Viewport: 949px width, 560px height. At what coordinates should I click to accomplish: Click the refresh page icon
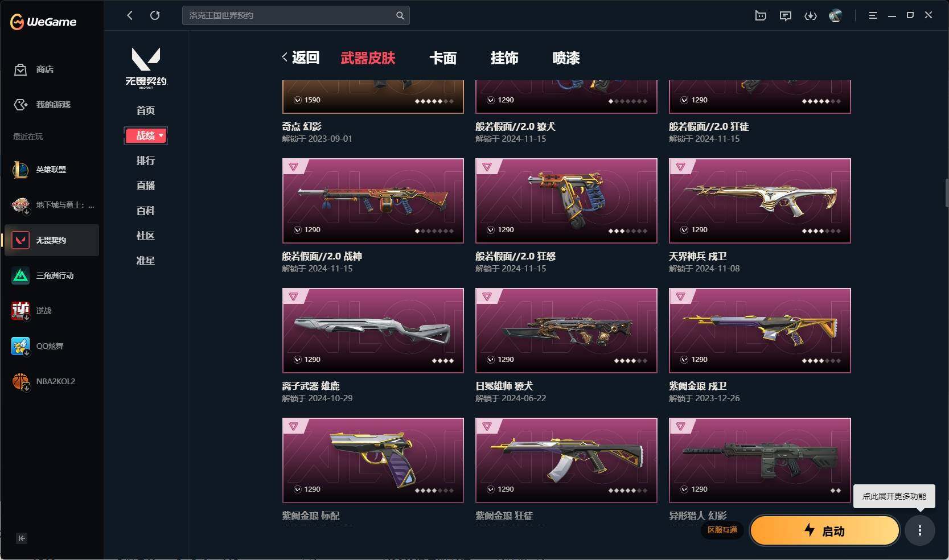155,15
